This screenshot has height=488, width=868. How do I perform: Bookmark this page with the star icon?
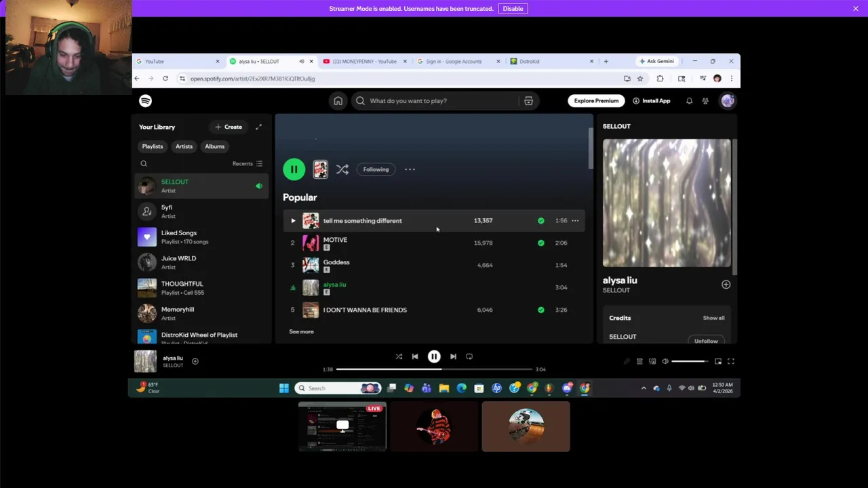coord(640,79)
